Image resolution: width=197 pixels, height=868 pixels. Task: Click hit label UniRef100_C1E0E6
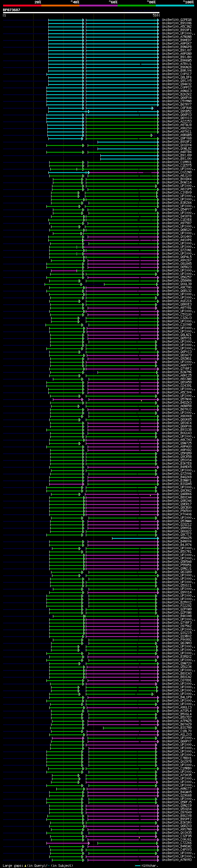(177, 220)
